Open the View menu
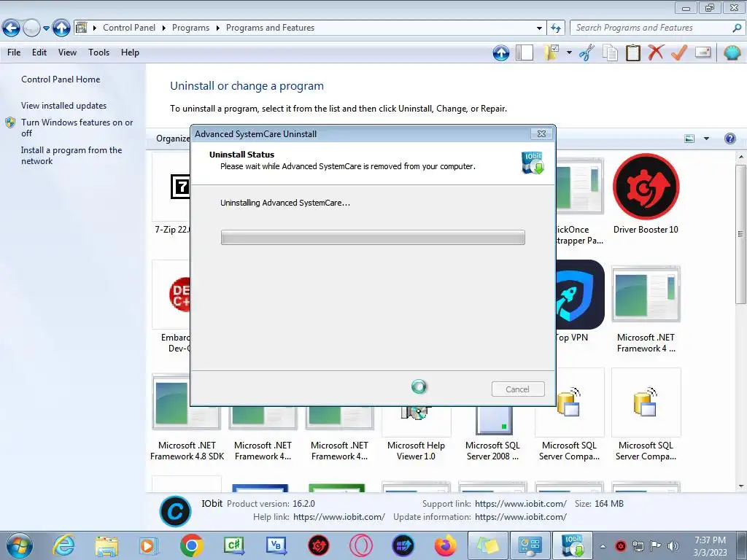 point(67,52)
